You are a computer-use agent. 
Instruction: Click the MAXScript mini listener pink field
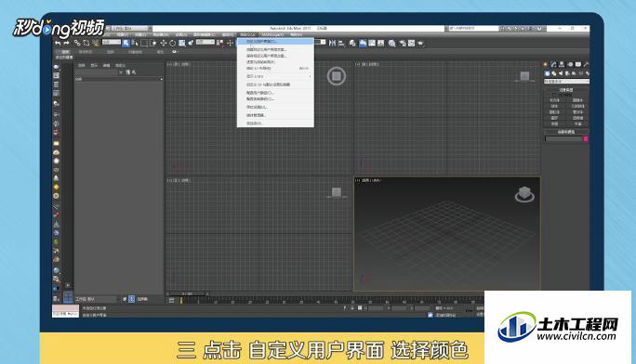[x=65, y=308]
